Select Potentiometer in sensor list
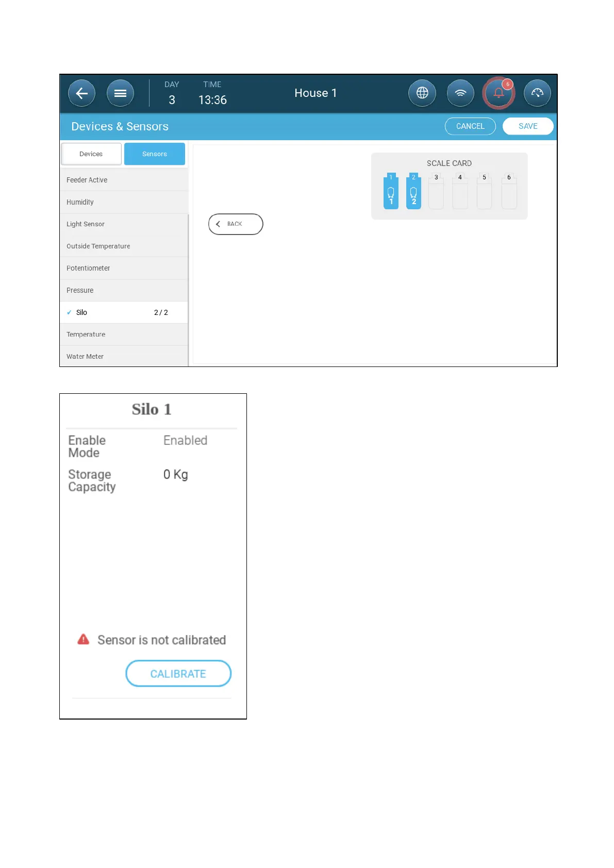 pyautogui.click(x=124, y=268)
